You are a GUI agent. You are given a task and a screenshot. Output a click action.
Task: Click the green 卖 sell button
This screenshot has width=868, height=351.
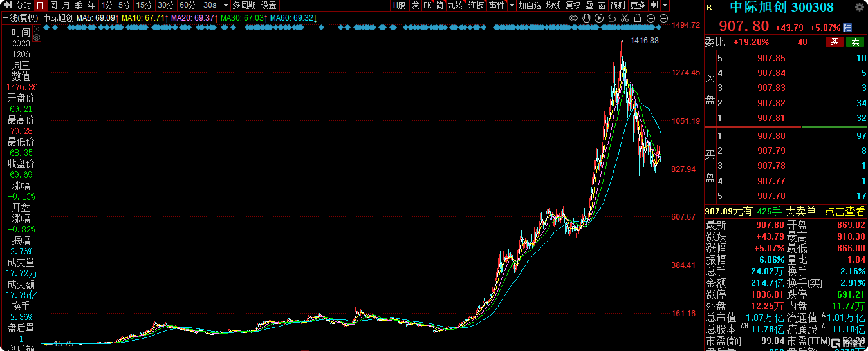pos(855,42)
